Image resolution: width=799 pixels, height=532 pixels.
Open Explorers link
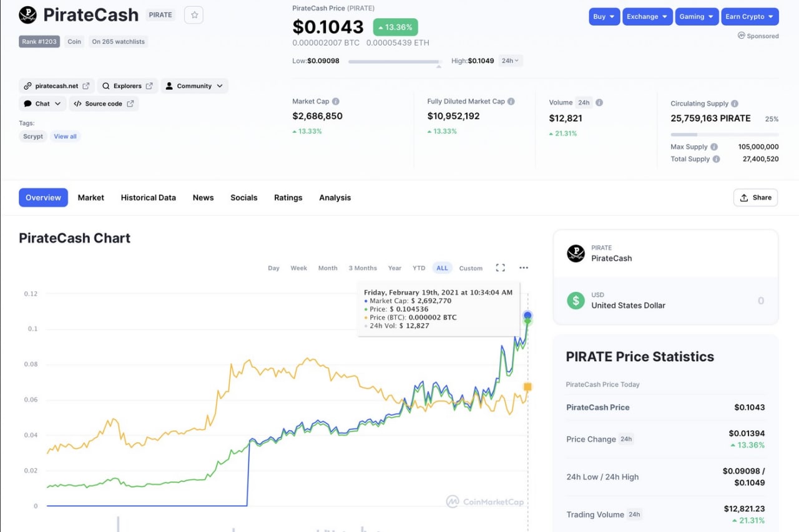[x=127, y=86]
